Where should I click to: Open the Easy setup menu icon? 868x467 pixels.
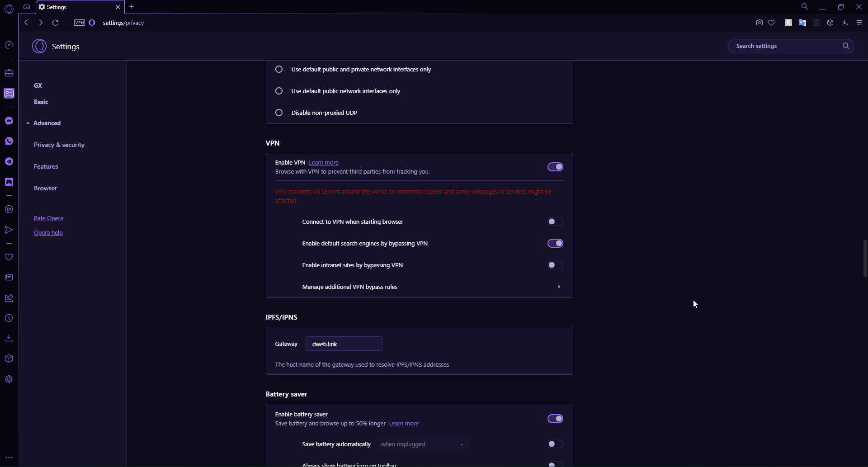859,23
